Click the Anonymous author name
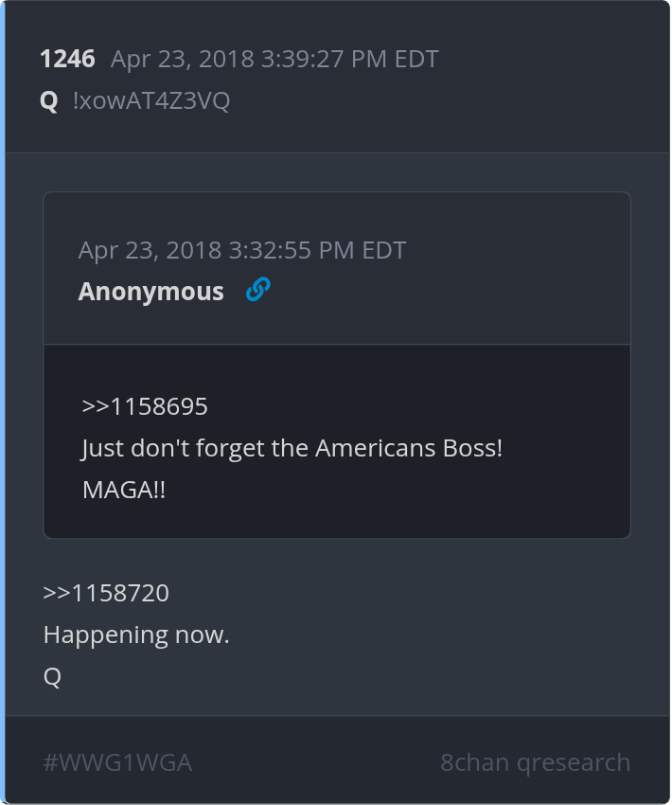The width and height of the screenshot is (672, 805). pos(150,291)
